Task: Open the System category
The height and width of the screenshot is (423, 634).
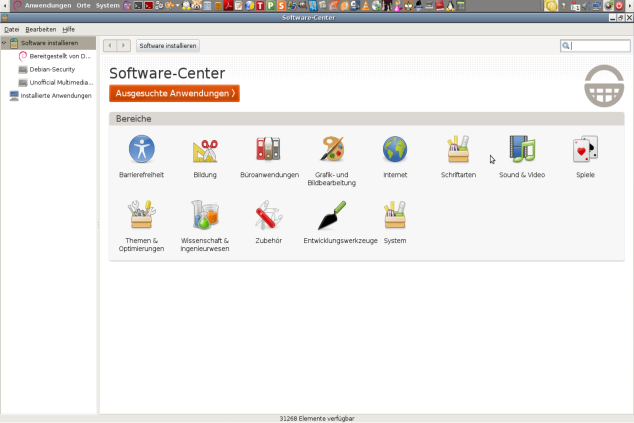Action: pos(395,222)
